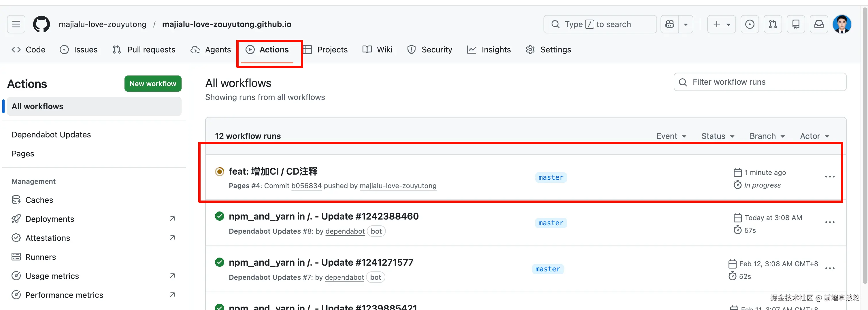
Task: Open the majialu-love-zouyutong.github.io repository link
Action: (x=227, y=24)
